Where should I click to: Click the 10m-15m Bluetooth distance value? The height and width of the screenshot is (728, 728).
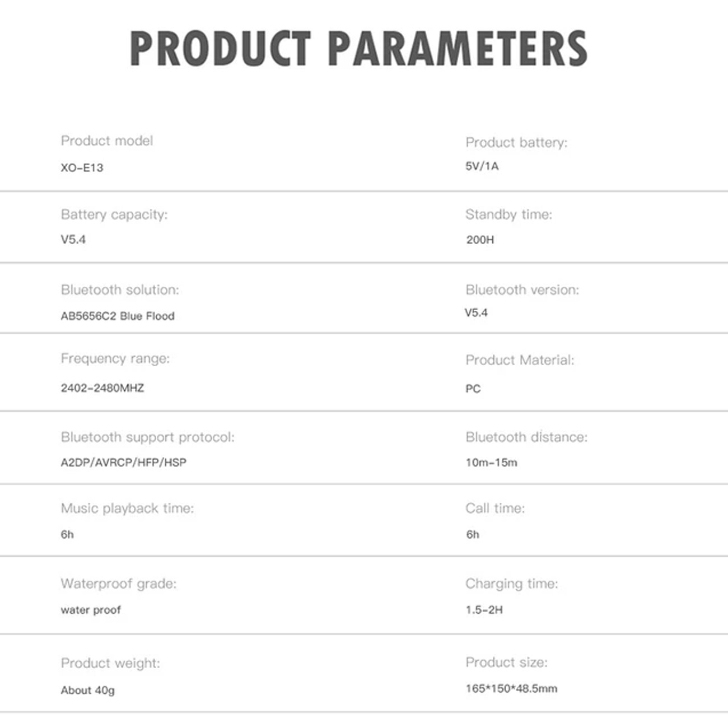pyautogui.click(x=491, y=463)
